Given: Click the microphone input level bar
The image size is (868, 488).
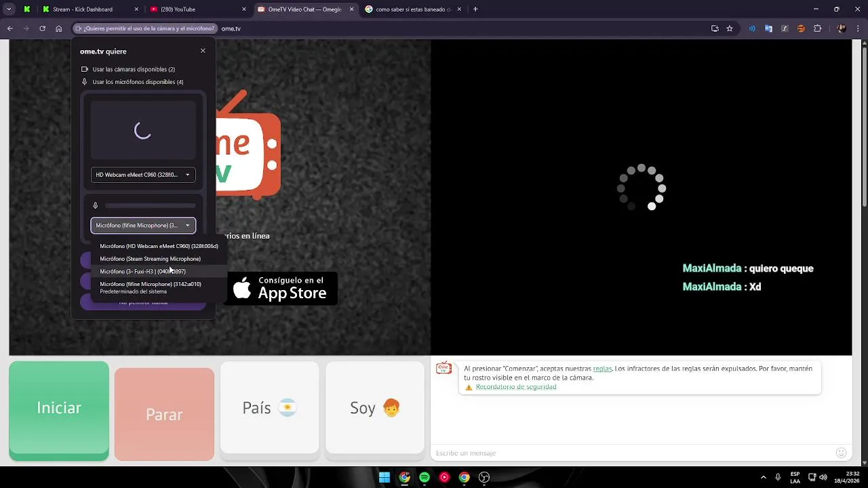Looking at the screenshot, I should pos(150,205).
